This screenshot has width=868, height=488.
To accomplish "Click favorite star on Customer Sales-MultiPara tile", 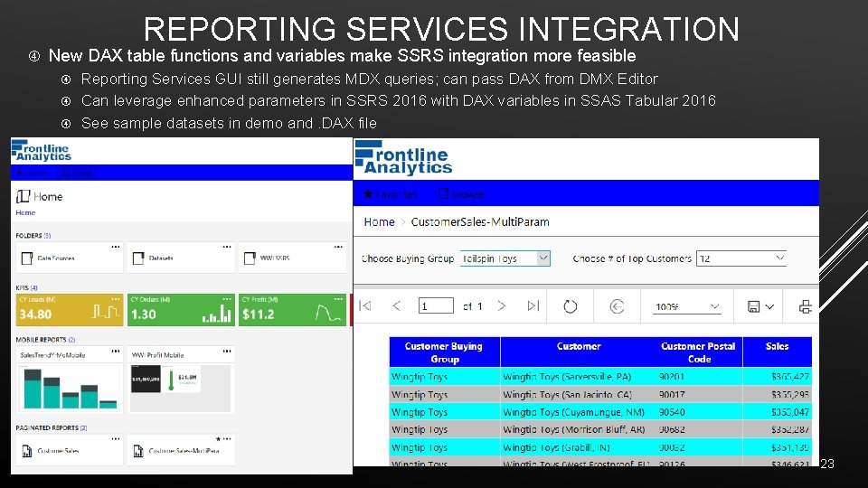I will pyautogui.click(x=218, y=439).
